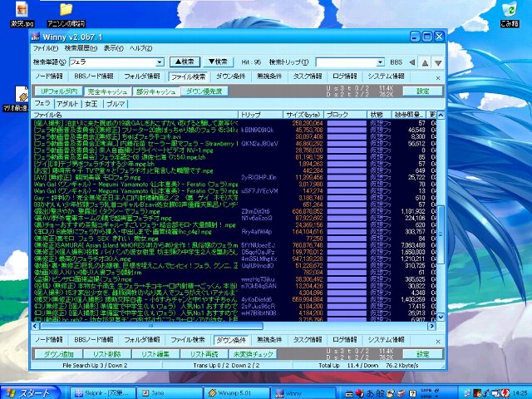Click the Winny taskbar button
Image resolution: width=532 pixels, height=399 pixels.
pos(303,393)
